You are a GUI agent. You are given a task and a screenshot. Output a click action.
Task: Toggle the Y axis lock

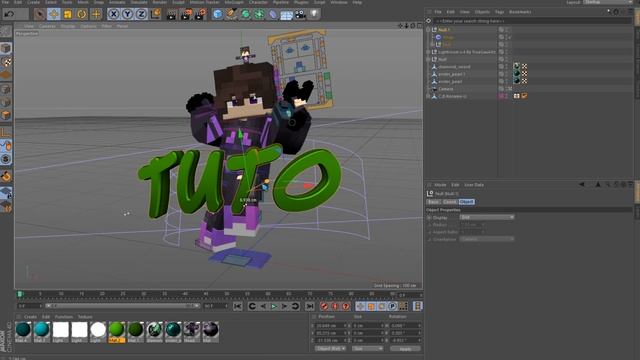tap(127, 14)
